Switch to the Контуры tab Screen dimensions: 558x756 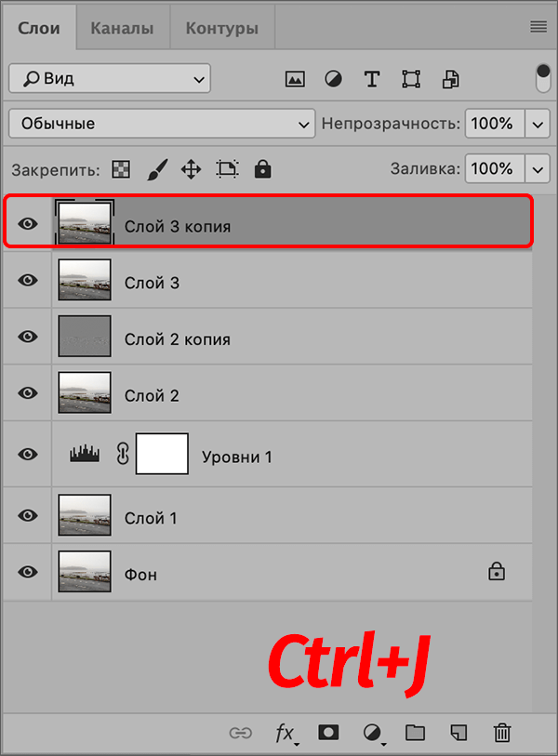221,29
